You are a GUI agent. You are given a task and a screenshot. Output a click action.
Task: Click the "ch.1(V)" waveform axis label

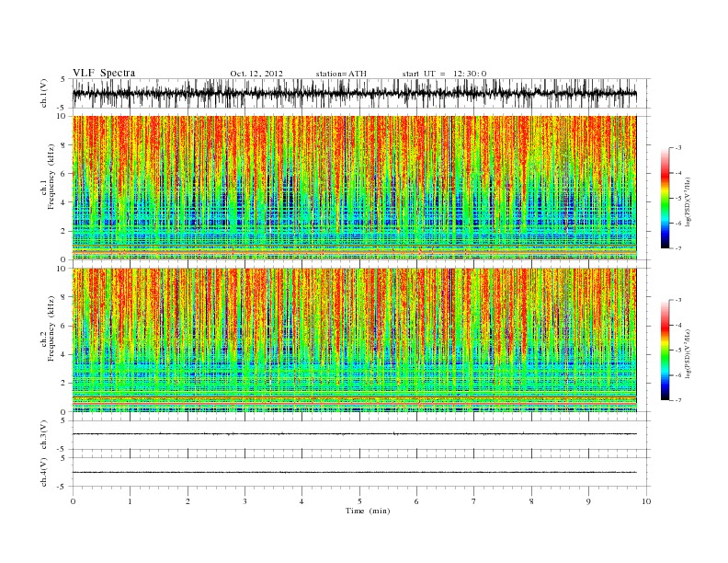[x=44, y=93]
